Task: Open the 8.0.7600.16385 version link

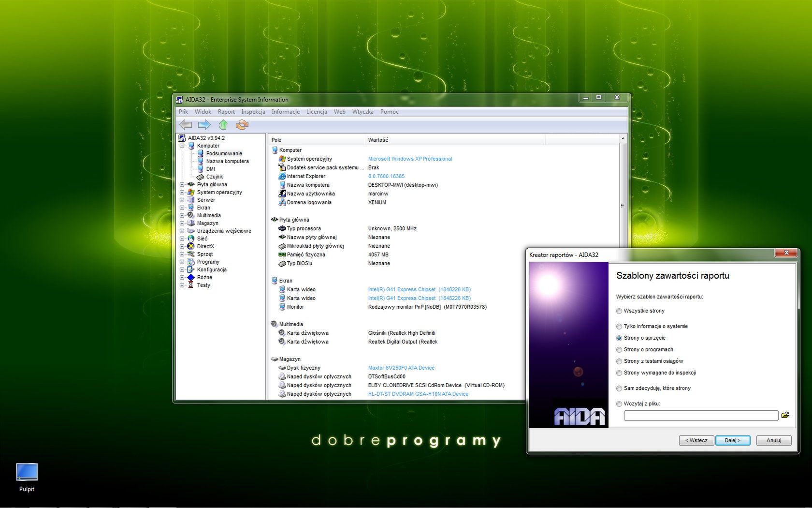Action: coord(386,176)
